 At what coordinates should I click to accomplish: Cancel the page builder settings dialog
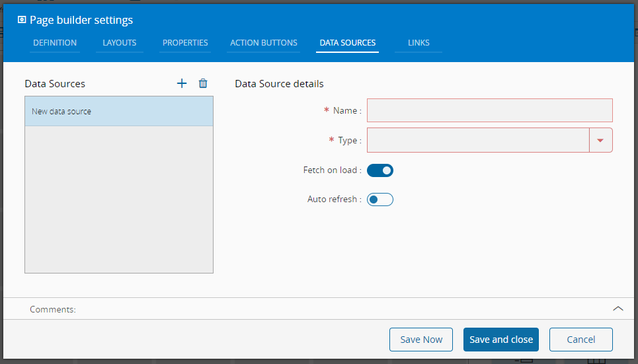tap(580, 340)
